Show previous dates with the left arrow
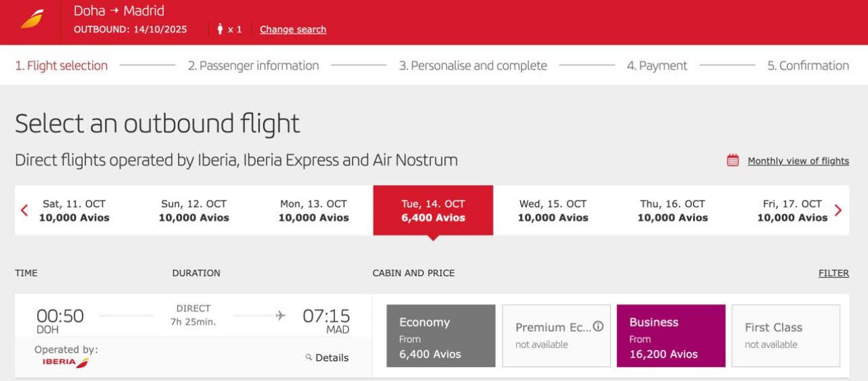Viewport: 868px width, 381px height. point(25,210)
